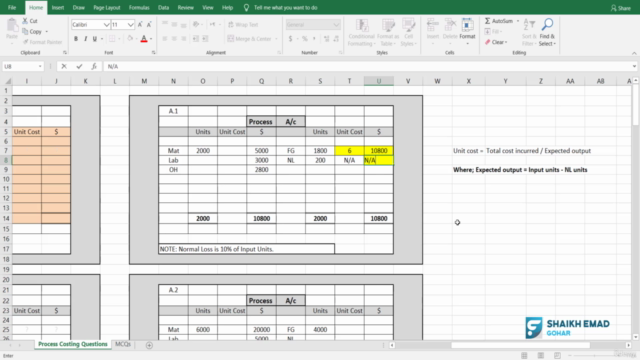Click the horizontal scrollbar right arrow
Screen dimensions: 640x360
[x=628, y=345]
